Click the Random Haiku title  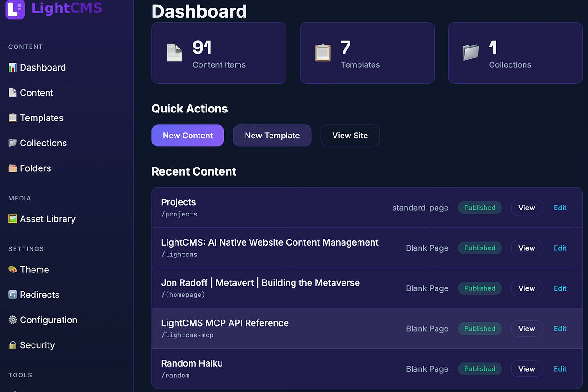coord(192,363)
